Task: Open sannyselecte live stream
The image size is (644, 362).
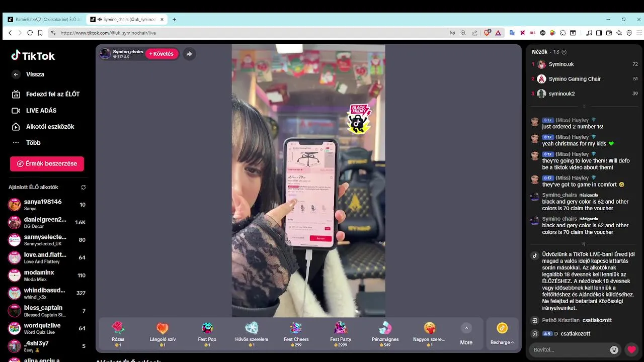Action: tap(47, 240)
